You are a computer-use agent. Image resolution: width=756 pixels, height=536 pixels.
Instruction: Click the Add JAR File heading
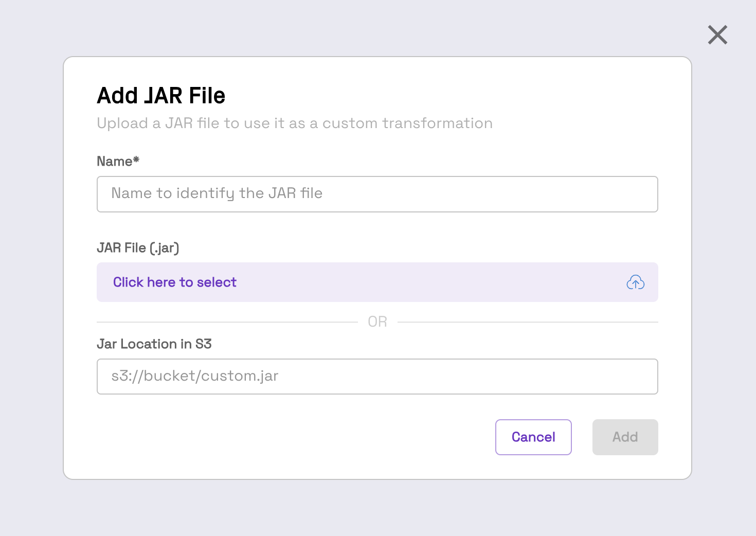point(161,96)
